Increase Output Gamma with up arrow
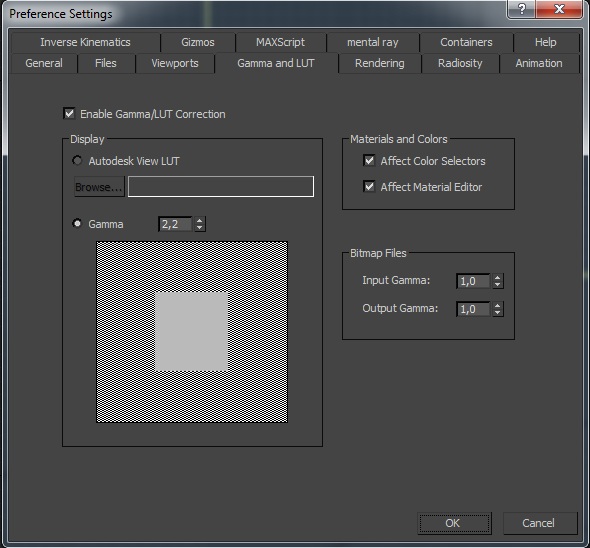The image size is (590, 548). 498,305
